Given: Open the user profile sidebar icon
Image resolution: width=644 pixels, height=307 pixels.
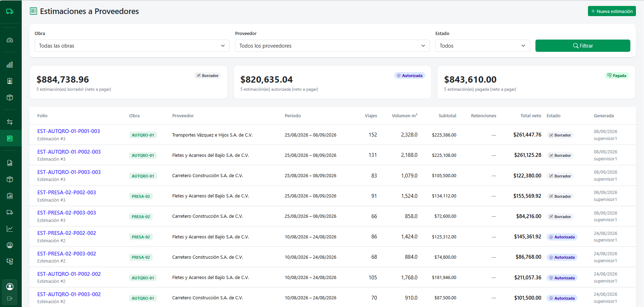Looking at the screenshot, I should pos(10,287).
